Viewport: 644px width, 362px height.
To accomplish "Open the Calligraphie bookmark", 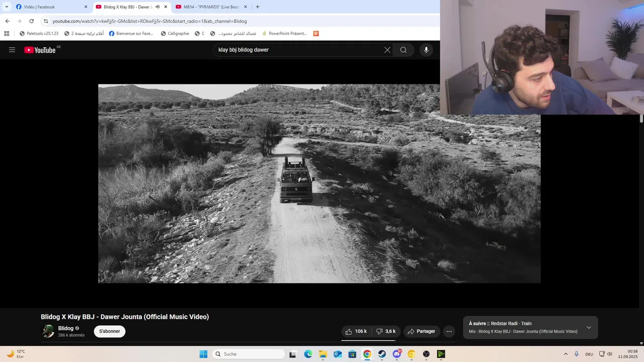I will point(175,34).
